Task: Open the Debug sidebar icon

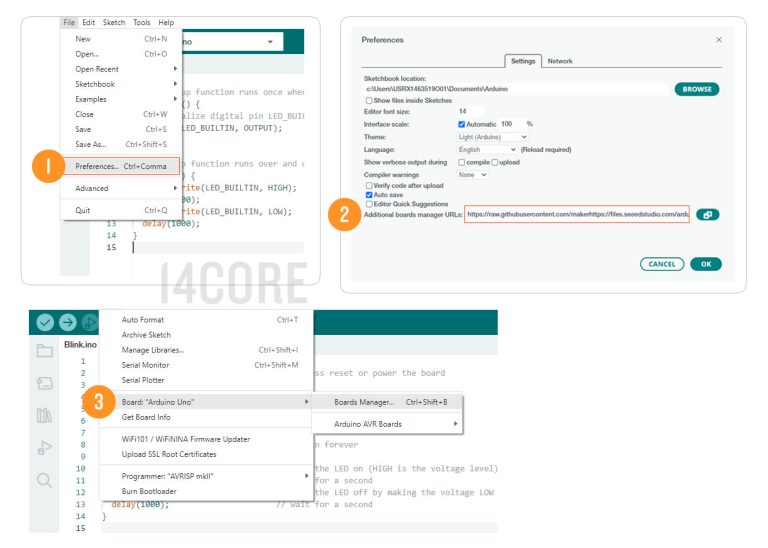Action: (44, 447)
